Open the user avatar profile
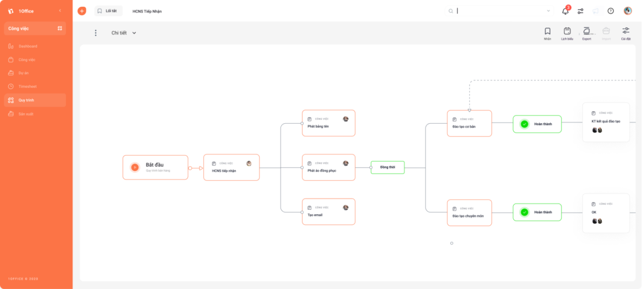Viewport: 644px width, 289px height. point(628,11)
